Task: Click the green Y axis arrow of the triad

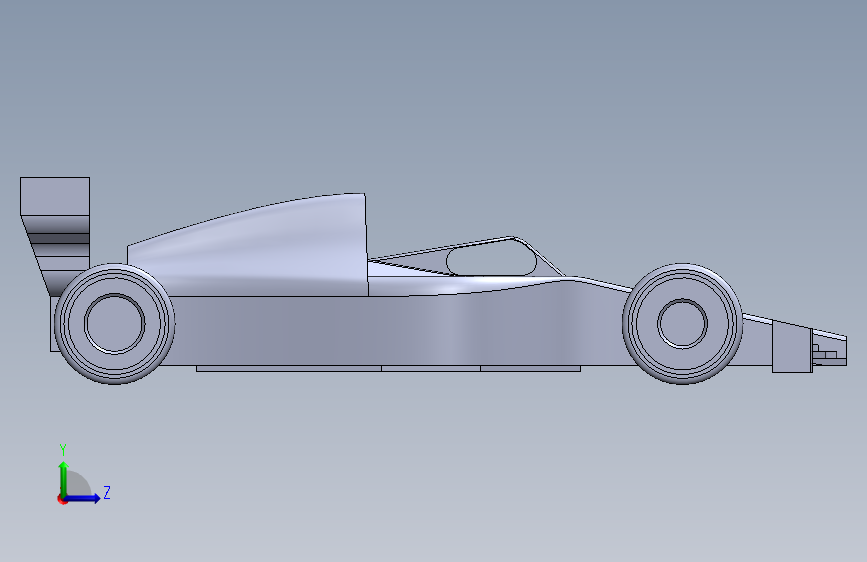Action: point(63,477)
